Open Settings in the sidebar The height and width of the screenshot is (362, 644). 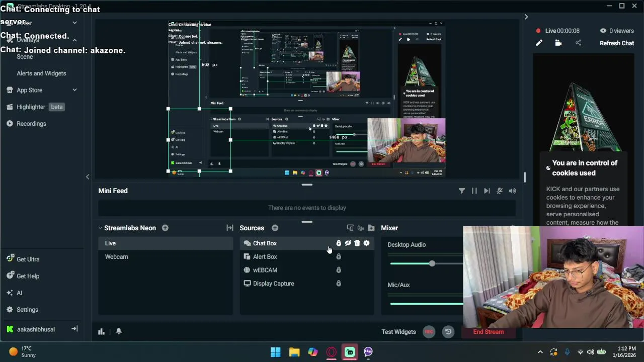pos(23,310)
